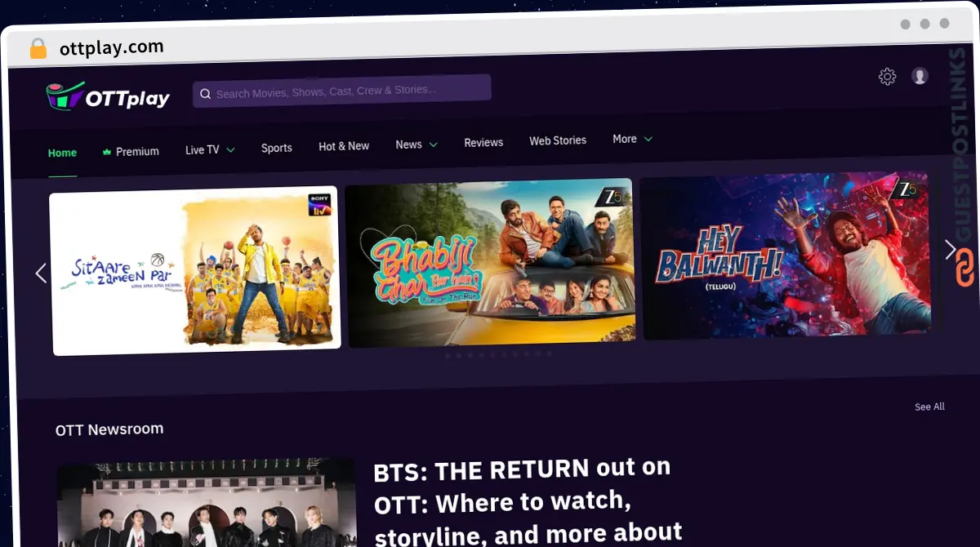Expand the More dropdown menu
Image resolution: width=980 pixels, height=547 pixels.
tap(632, 139)
